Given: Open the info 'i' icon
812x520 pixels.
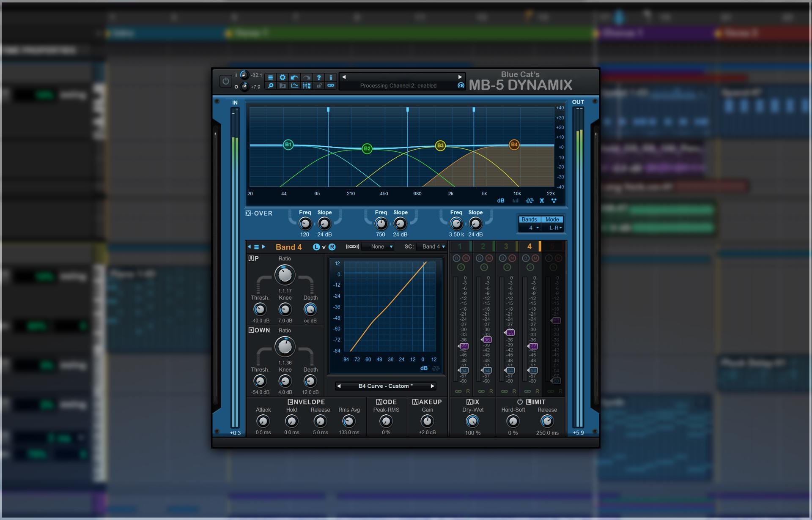Looking at the screenshot, I should [331, 77].
